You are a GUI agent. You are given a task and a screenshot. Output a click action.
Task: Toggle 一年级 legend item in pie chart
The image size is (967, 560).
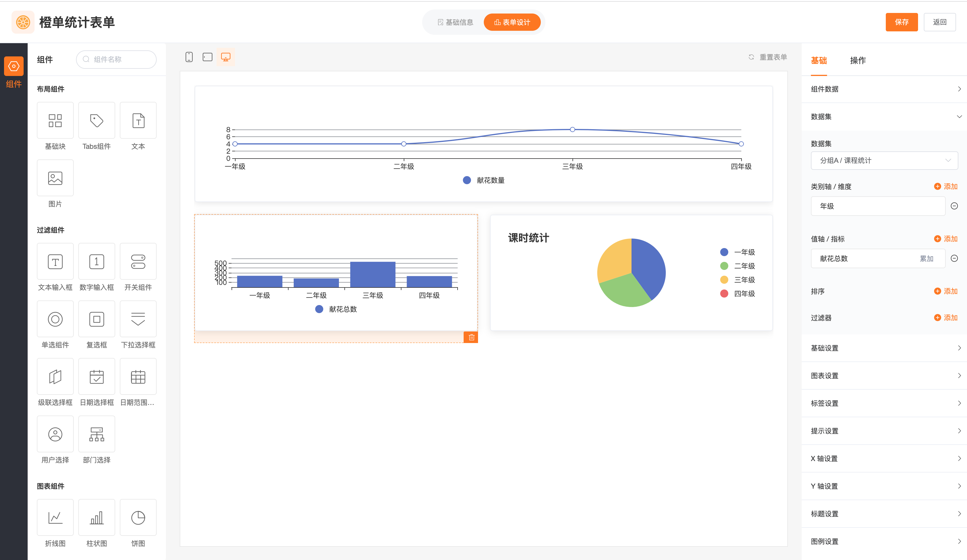[737, 252]
